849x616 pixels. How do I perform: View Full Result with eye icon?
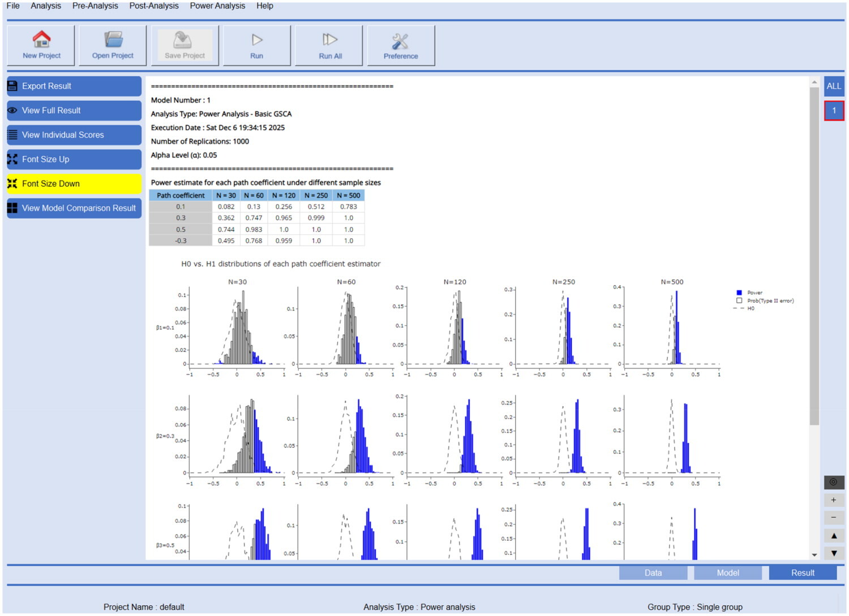click(x=74, y=110)
